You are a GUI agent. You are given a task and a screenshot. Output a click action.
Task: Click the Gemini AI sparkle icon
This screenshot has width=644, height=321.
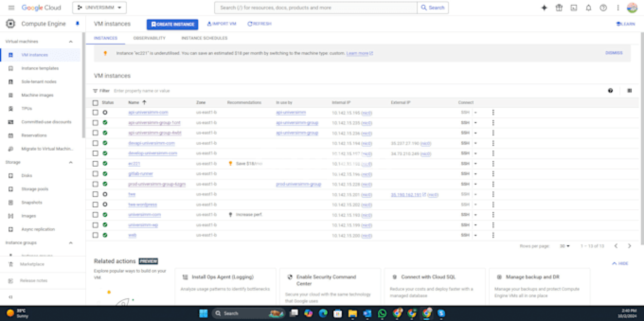pos(544,8)
